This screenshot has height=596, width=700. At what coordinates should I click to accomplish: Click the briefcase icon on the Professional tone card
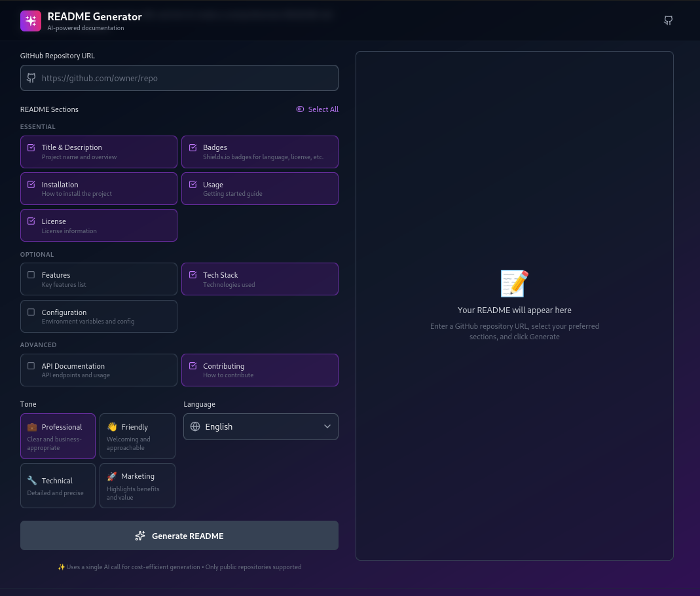[x=31, y=426]
